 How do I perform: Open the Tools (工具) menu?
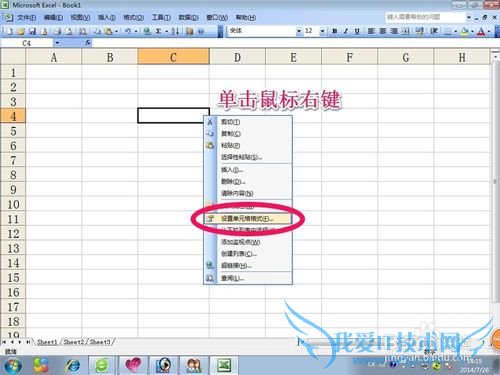tap(161, 17)
